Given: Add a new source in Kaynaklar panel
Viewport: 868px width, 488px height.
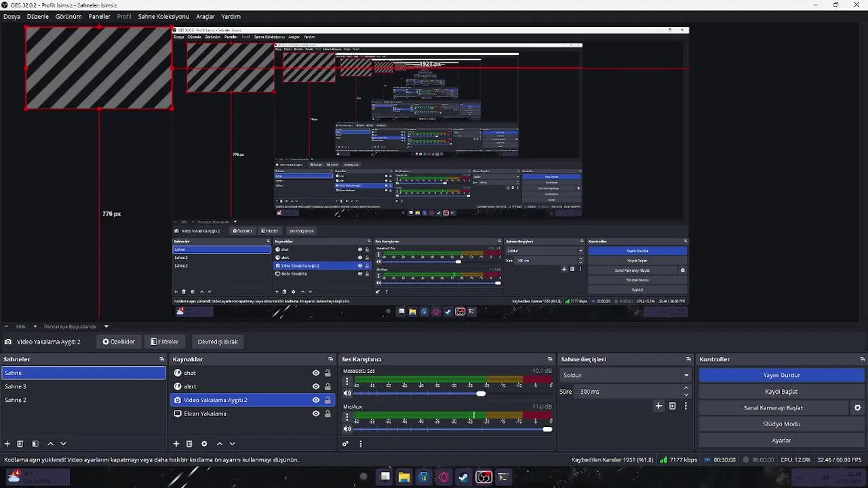Looking at the screenshot, I should coord(176,444).
